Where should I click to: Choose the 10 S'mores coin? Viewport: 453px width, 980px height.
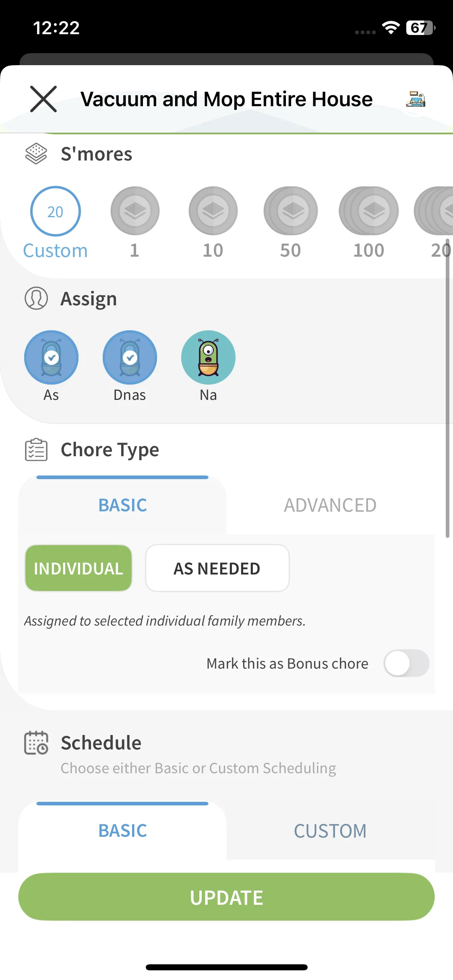tap(213, 211)
